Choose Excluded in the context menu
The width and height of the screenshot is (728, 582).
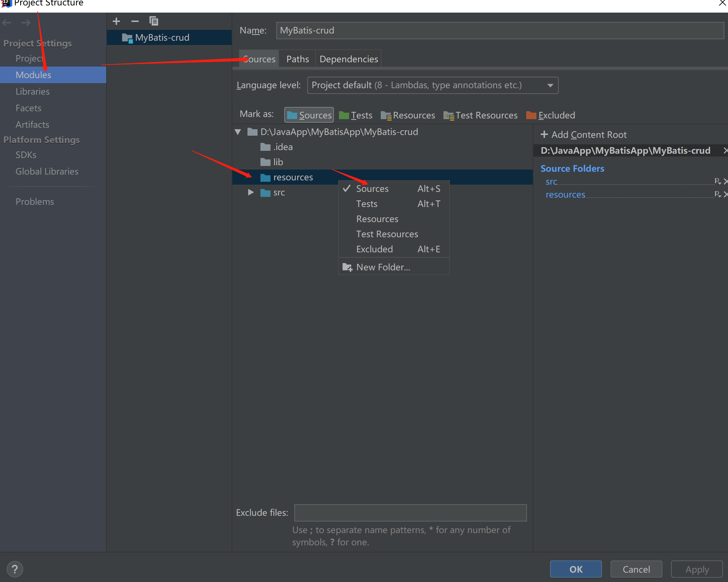[374, 249]
